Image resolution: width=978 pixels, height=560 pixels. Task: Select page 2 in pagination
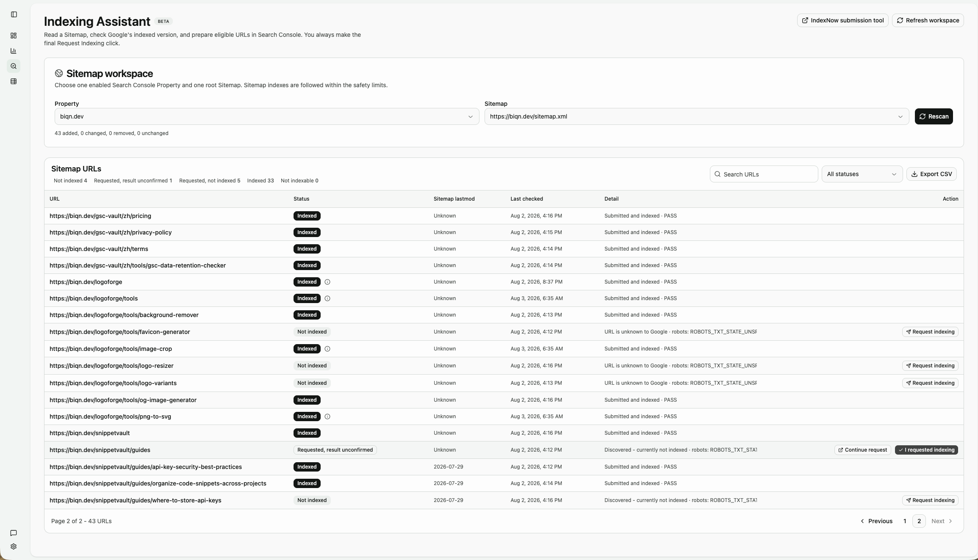[919, 521]
